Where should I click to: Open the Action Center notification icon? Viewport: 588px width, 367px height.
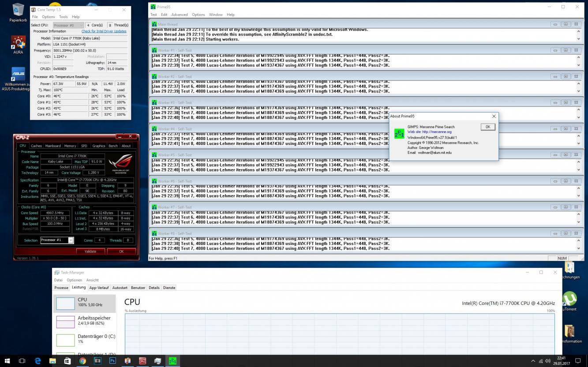tap(578, 361)
